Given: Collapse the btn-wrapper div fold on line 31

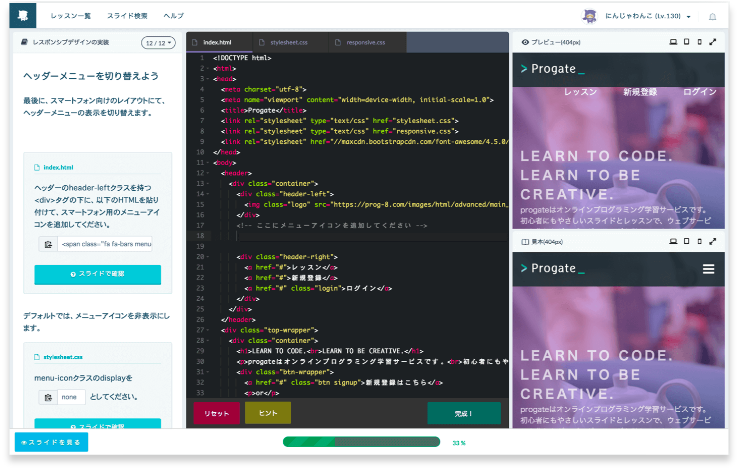Looking at the screenshot, I should [208, 372].
